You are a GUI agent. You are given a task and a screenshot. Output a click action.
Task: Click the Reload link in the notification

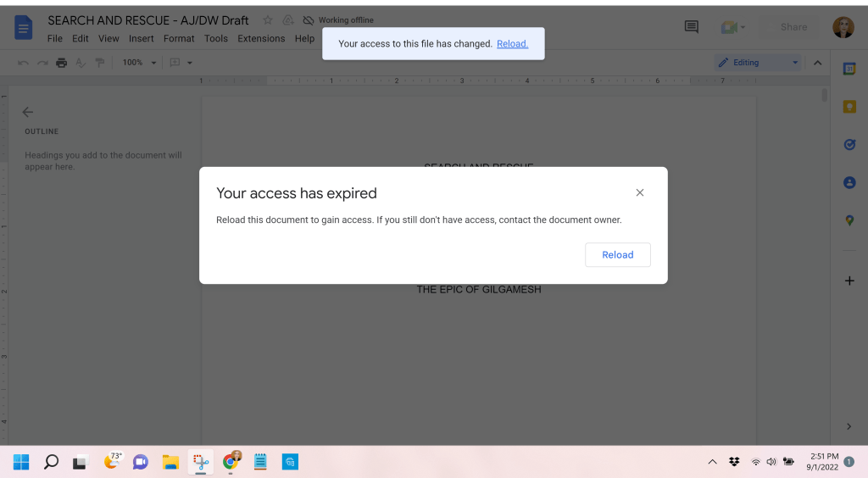(512, 44)
